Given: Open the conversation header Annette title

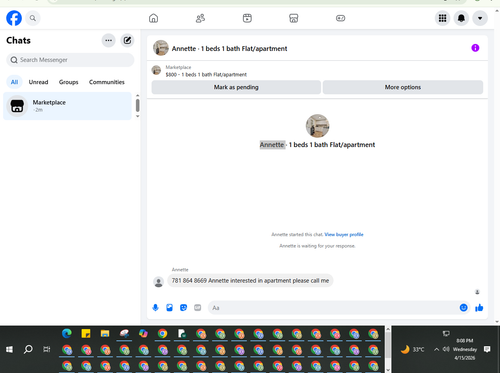Looking at the screenshot, I should 229,49.
